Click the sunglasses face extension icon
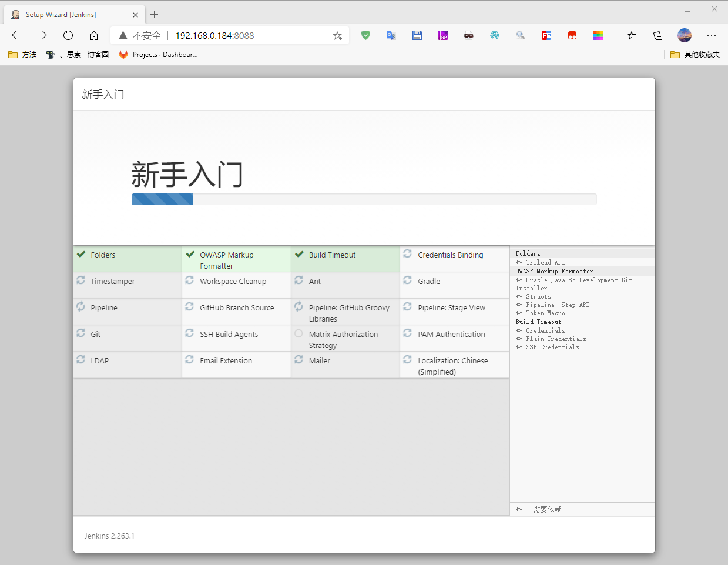Viewport: 728px width, 565px height. (469, 35)
